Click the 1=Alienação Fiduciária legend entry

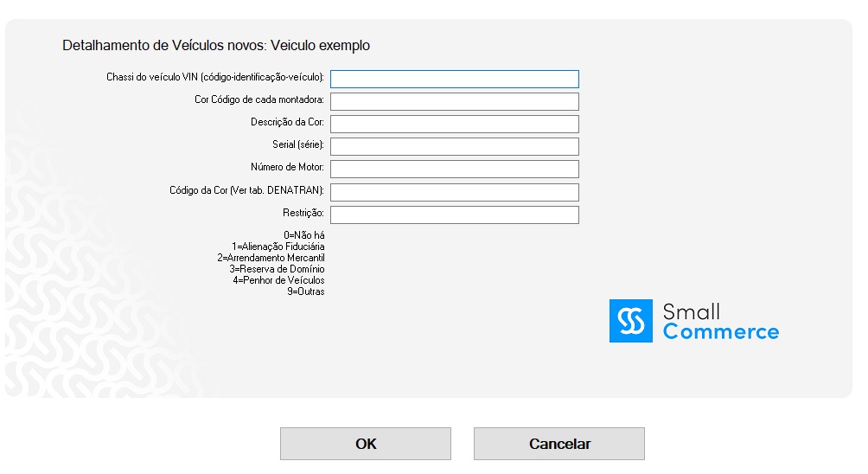coord(278,247)
